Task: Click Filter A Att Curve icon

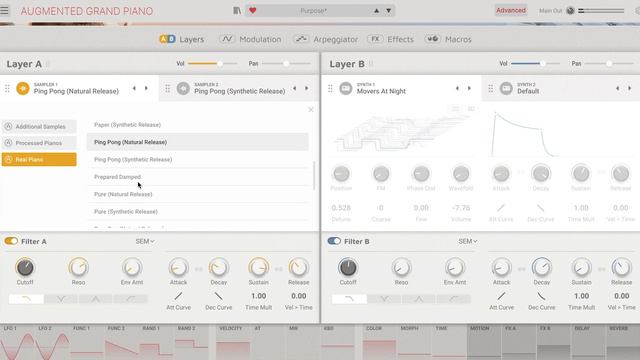Action: (178, 296)
